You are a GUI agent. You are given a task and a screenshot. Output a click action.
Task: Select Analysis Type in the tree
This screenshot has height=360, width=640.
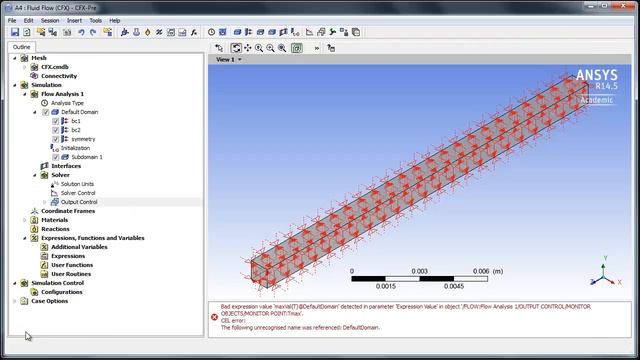[x=67, y=103]
